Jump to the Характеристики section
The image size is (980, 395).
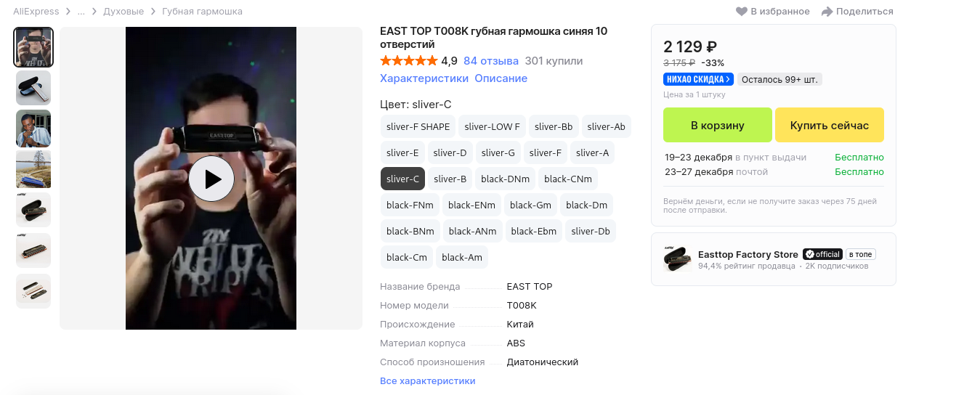click(424, 78)
